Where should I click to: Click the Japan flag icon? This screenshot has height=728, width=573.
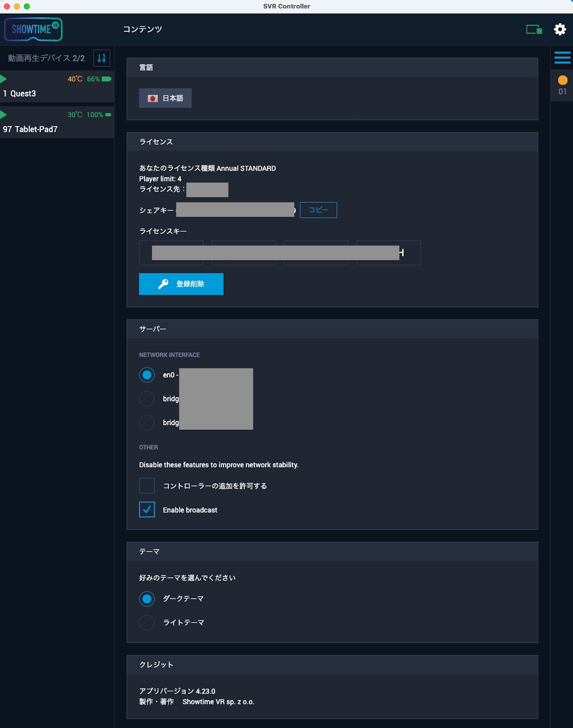tap(153, 98)
